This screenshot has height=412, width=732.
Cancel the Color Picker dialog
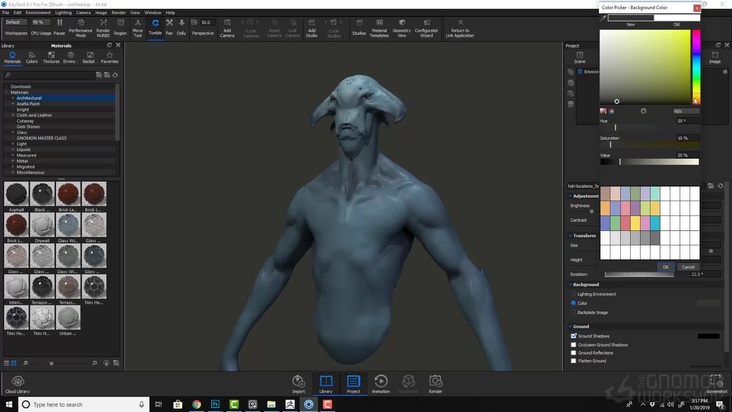tap(688, 267)
